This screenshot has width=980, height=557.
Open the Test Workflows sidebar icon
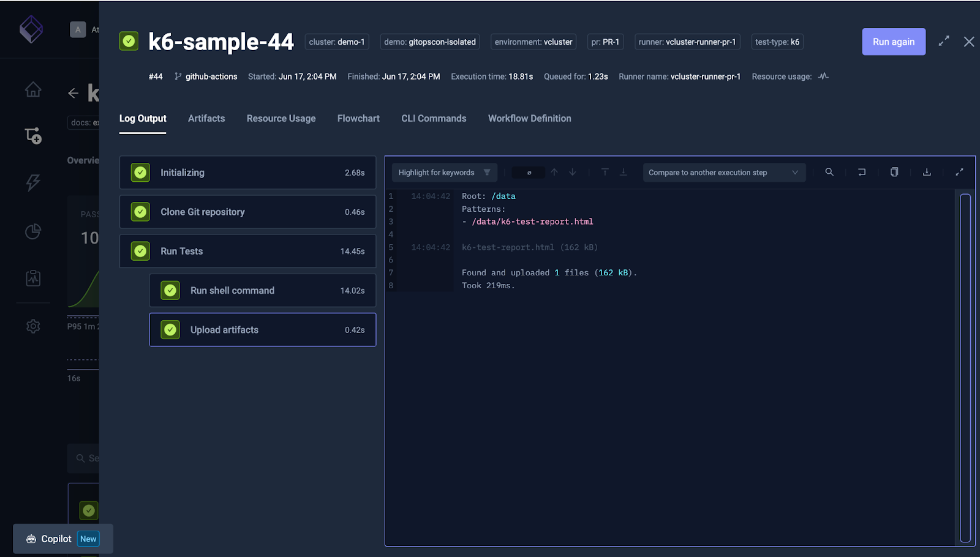[x=33, y=135]
